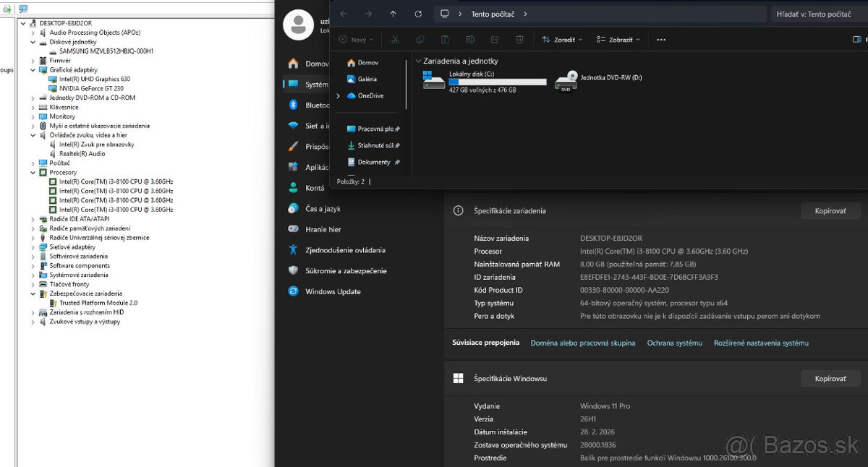Screen dimensions: 868x467
Task: Select Firmvér node in Device Manager
Action: pyautogui.click(x=60, y=61)
